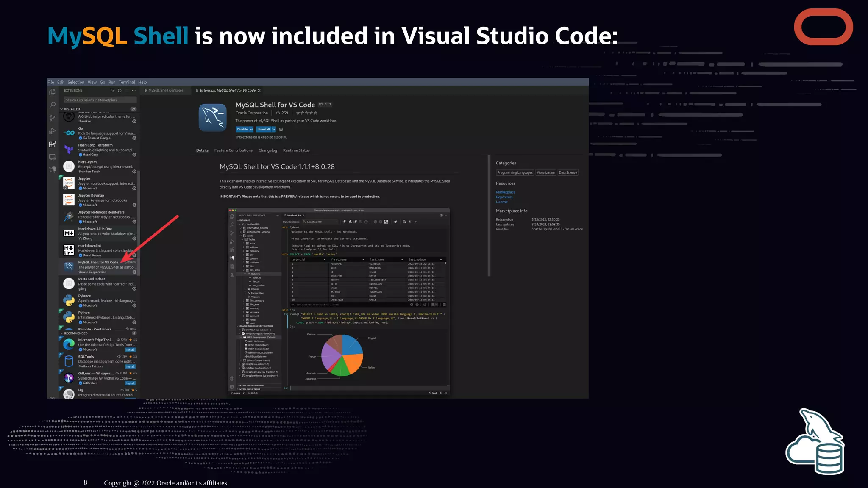
Task: Open manage gear for Python extension
Action: (x=134, y=322)
